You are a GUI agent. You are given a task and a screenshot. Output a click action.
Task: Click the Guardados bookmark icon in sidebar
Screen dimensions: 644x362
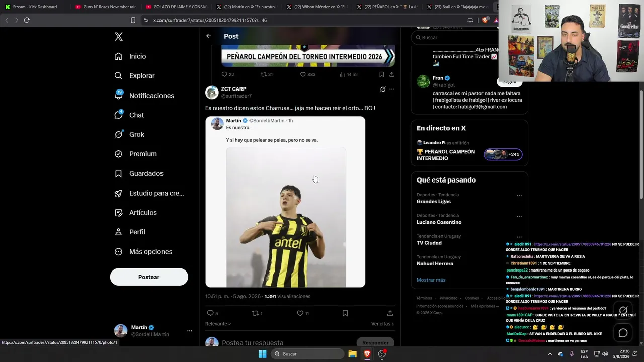click(118, 173)
